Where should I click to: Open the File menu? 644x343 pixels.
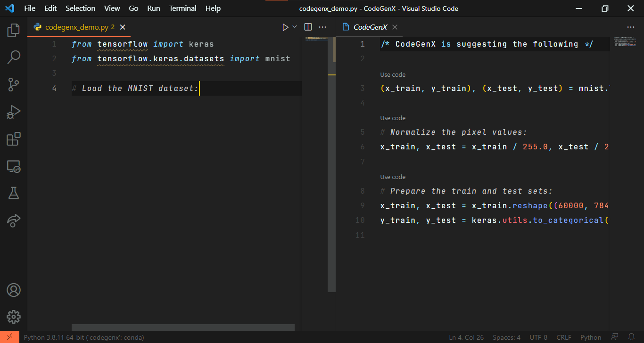(30, 8)
